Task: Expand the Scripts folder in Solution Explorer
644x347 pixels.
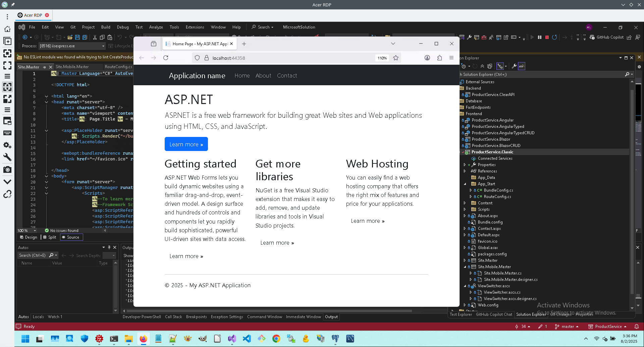Action: pos(465,209)
